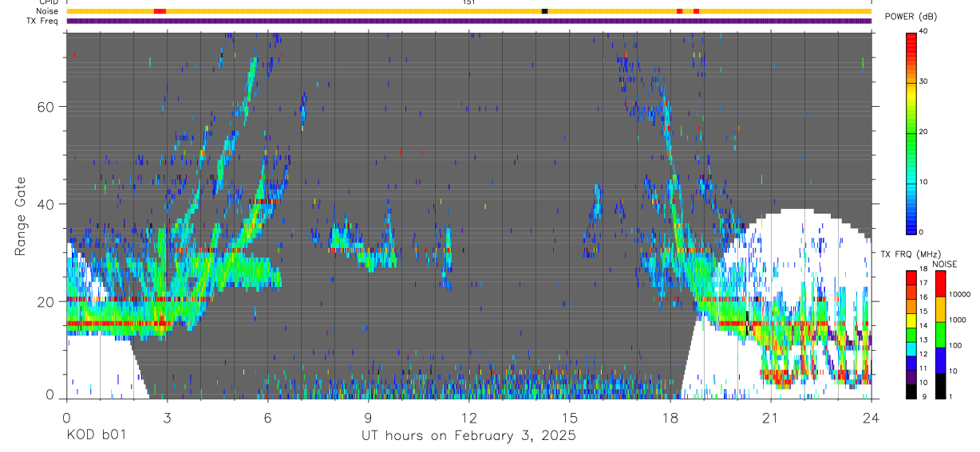The height and width of the screenshot is (452, 980).
Task: Select 10000 on the noise scale
Action: click(959, 294)
